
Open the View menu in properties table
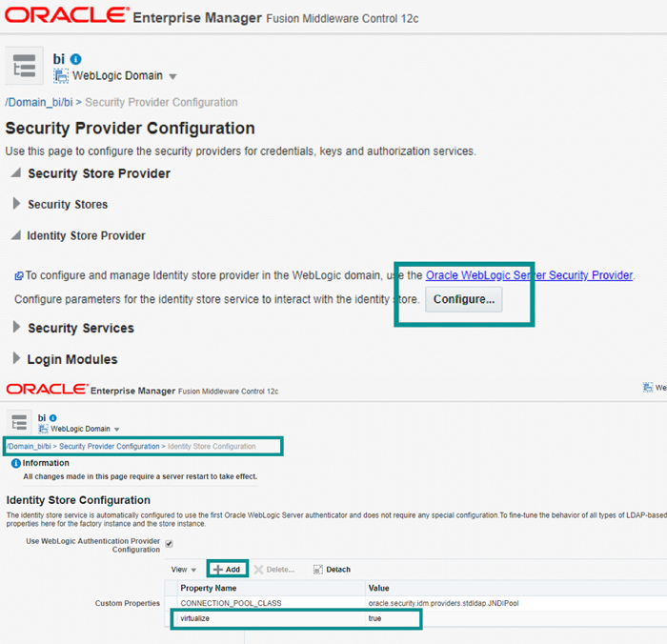pos(183,570)
